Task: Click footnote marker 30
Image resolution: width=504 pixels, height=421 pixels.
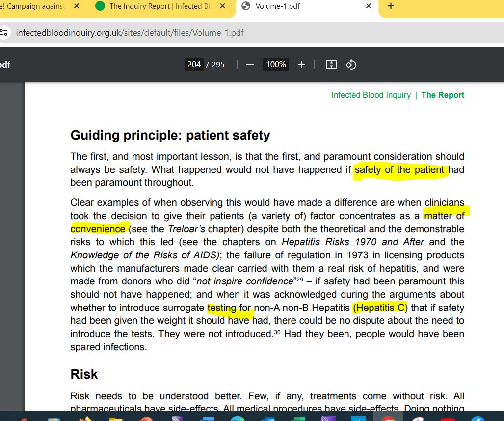Action: 277,332
